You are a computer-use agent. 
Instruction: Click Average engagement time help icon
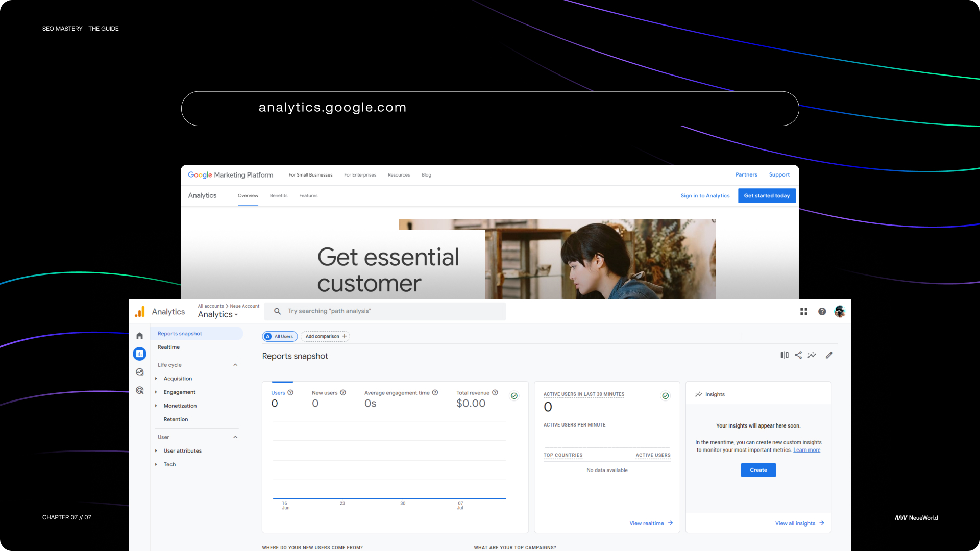[x=435, y=393]
